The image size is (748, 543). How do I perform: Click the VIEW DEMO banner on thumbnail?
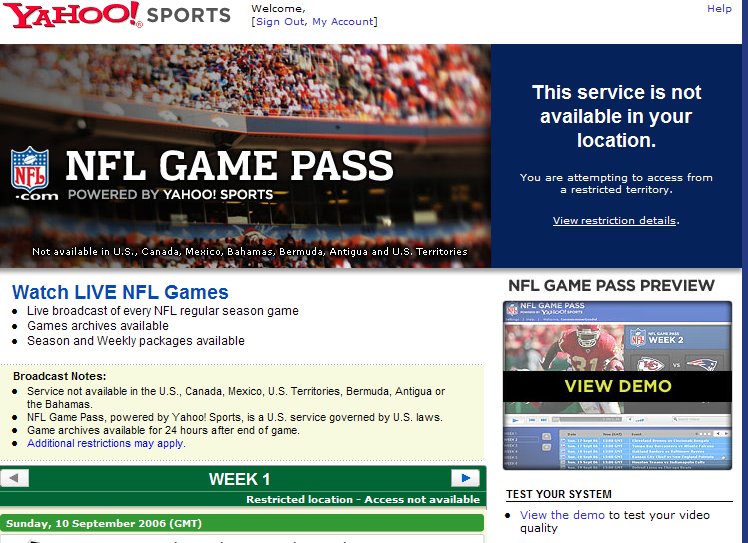point(617,386)
